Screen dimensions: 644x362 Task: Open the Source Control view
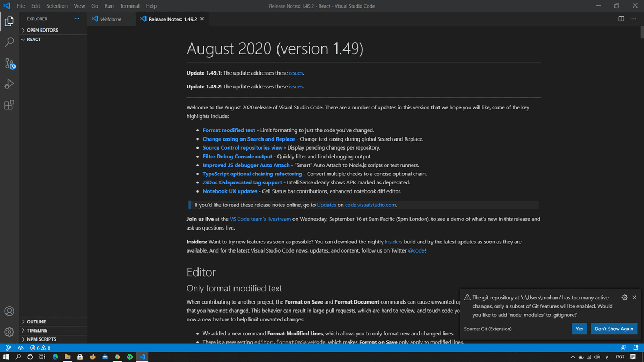9,63
